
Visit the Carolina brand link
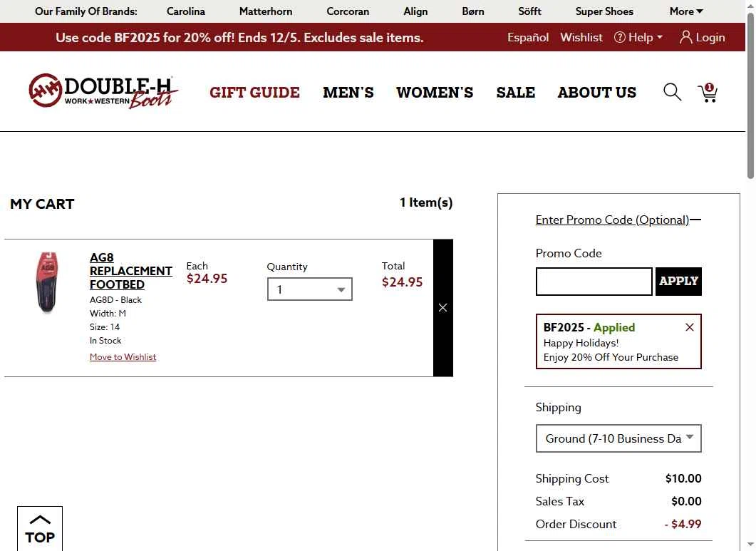pyautogui.click(x=186, y=11)
